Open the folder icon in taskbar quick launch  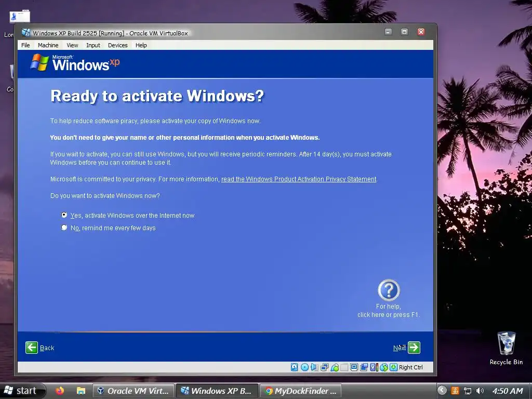[81, 391]
